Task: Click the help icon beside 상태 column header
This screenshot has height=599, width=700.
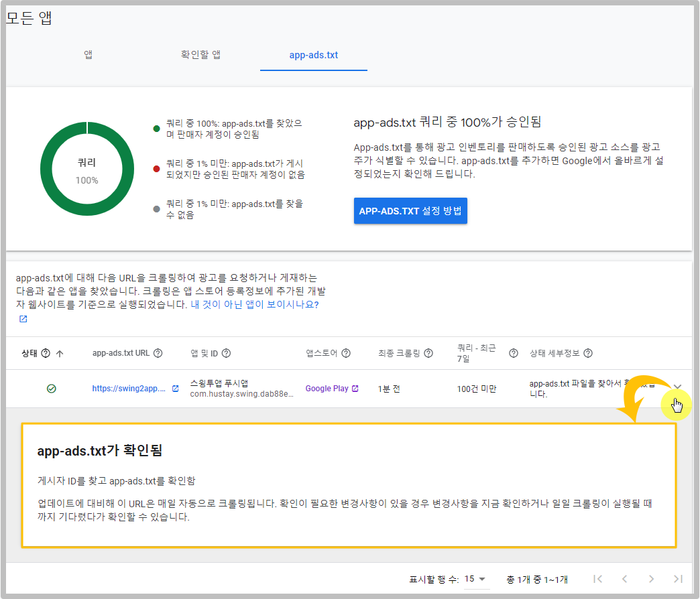Action: [x=46, y=354]
